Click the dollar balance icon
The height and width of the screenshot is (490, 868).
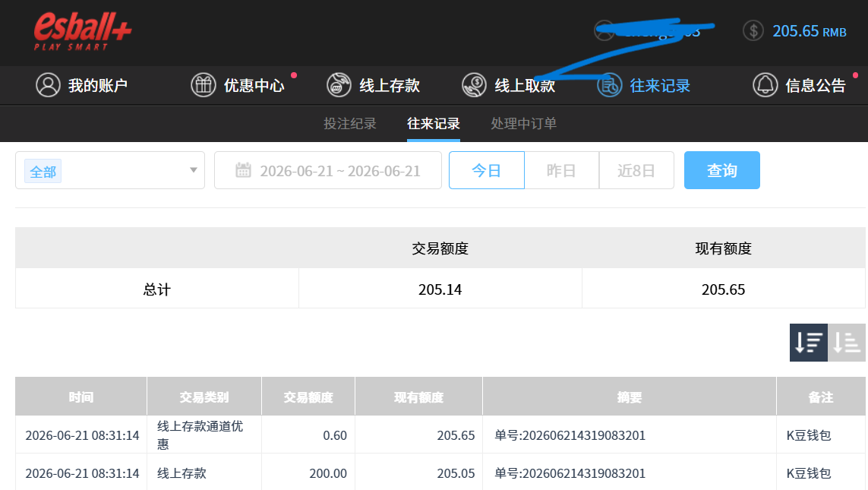click(x=753, y=30)
